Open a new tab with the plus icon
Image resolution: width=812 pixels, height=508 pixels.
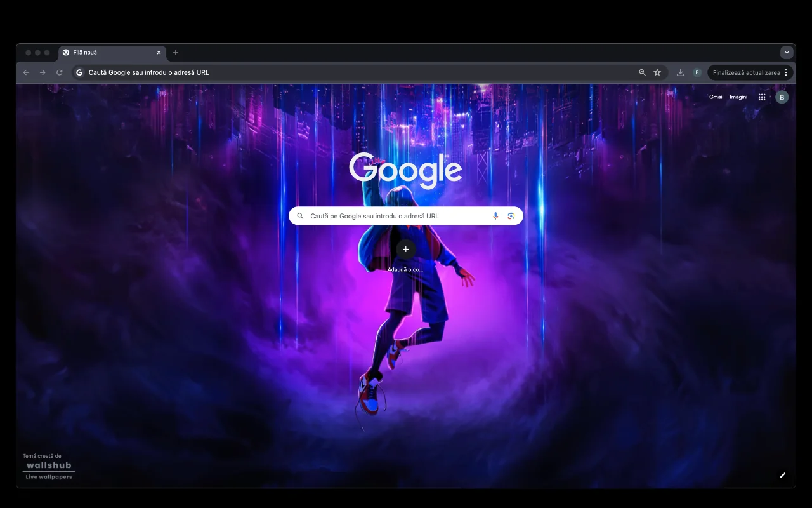176,53
